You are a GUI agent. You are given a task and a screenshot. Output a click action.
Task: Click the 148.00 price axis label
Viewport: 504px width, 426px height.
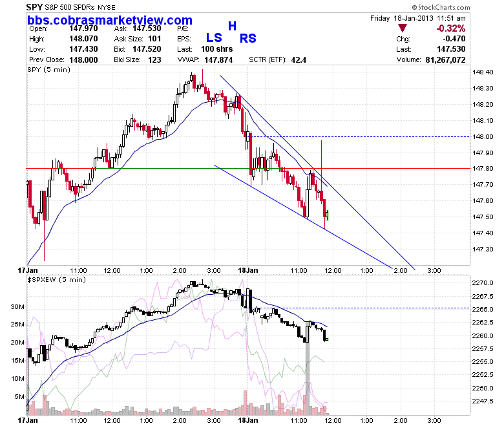[483, 136]
